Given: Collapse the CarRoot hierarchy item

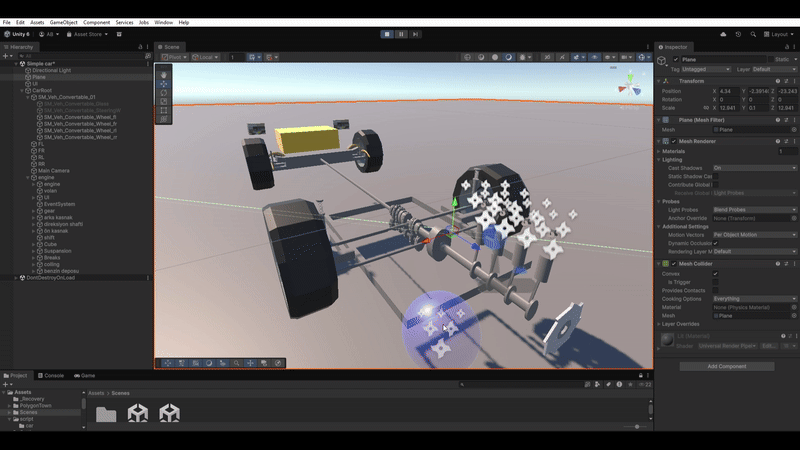Looking at the screenshot, I should click(x=23, y=90).
